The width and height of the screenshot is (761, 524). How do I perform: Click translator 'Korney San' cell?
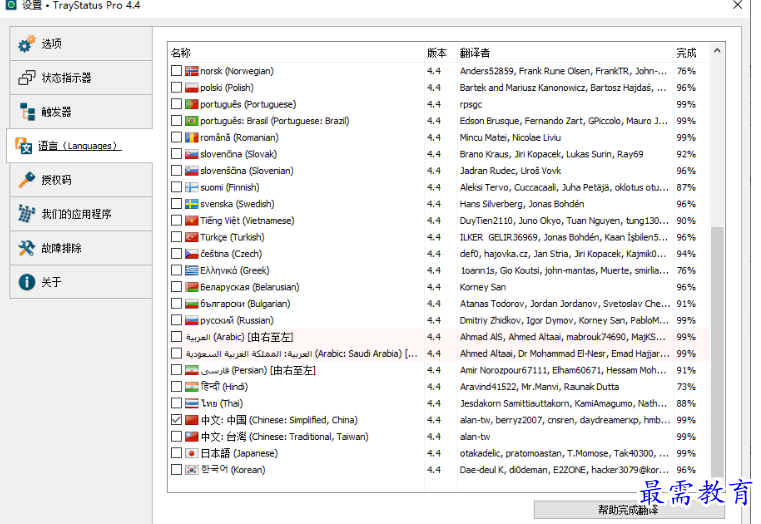483,287
